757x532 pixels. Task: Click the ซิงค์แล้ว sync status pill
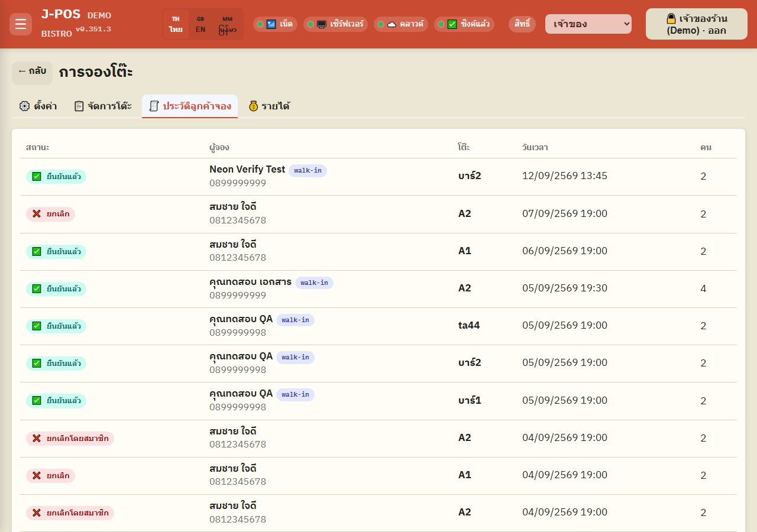pos(464,24)
